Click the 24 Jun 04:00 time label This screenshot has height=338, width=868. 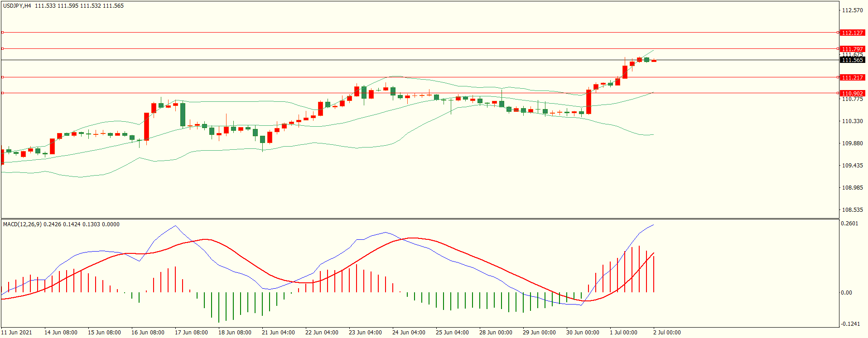(x=409, y=333)
